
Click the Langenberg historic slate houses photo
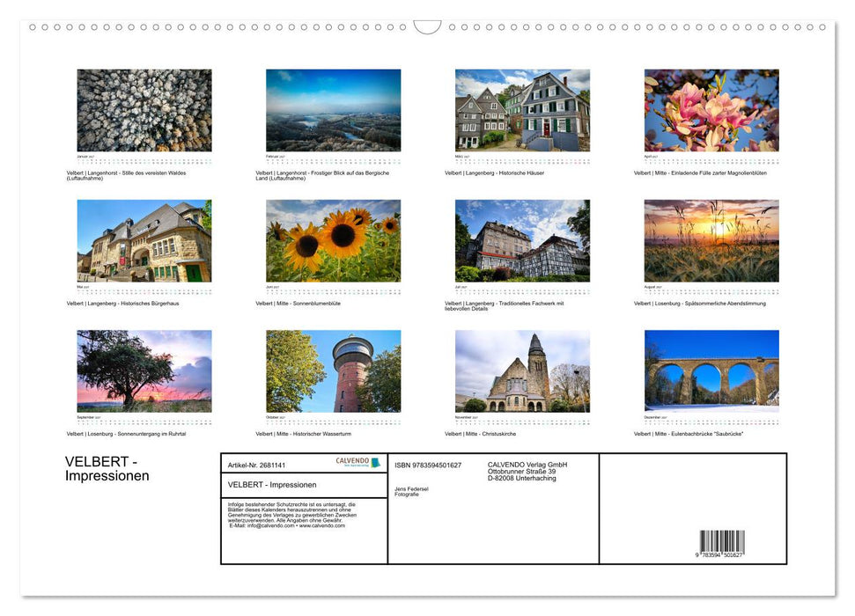(522, 110)
